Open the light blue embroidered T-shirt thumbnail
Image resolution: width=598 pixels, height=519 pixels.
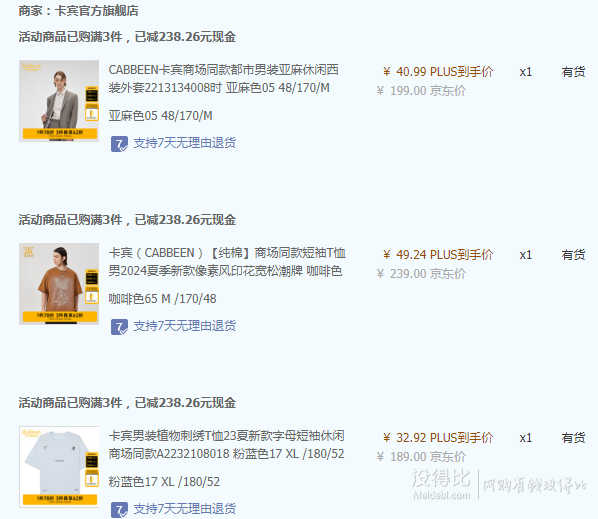click(x=59, y=467)
